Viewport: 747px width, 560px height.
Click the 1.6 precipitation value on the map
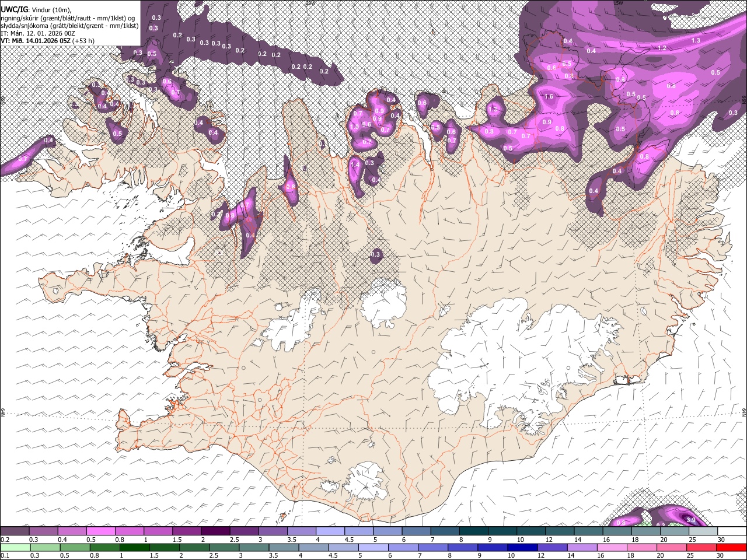click(x=549, y=97)
